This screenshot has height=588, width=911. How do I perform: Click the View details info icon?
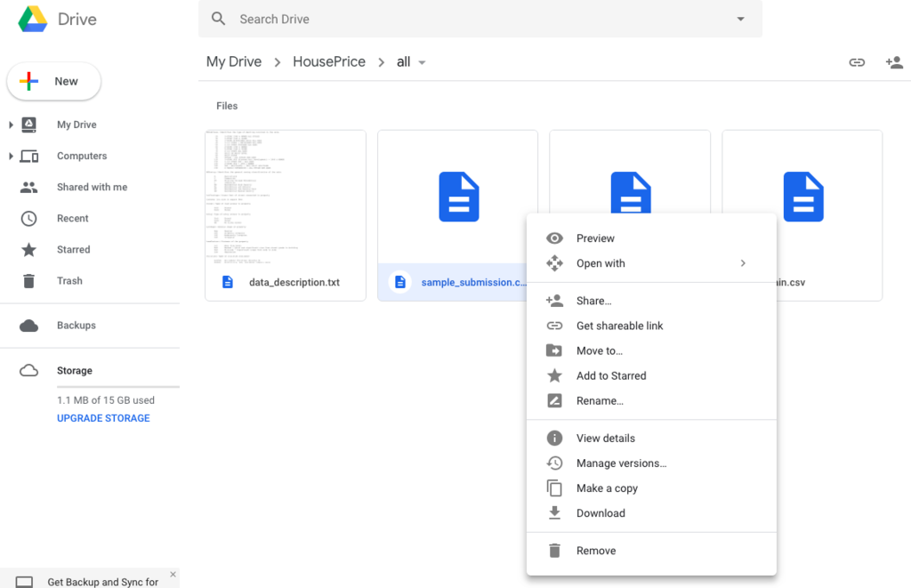coord(554,438)
